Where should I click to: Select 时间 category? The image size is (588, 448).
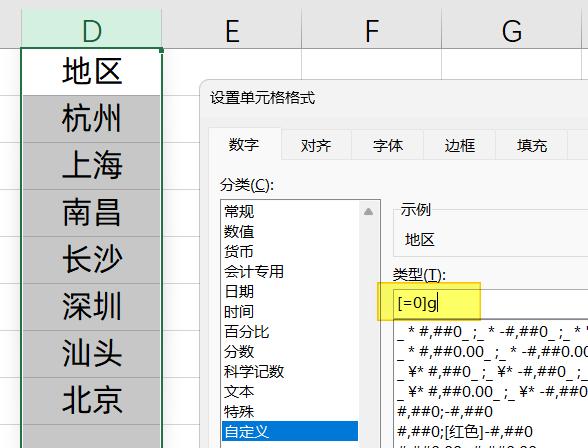pyautogui.click(x=290, y=312)
